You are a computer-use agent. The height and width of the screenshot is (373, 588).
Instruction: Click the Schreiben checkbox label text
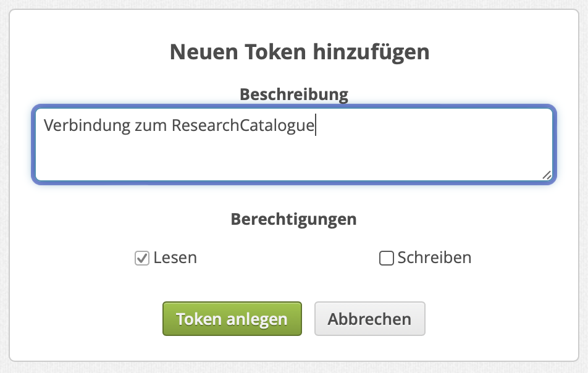pos(434,258)
